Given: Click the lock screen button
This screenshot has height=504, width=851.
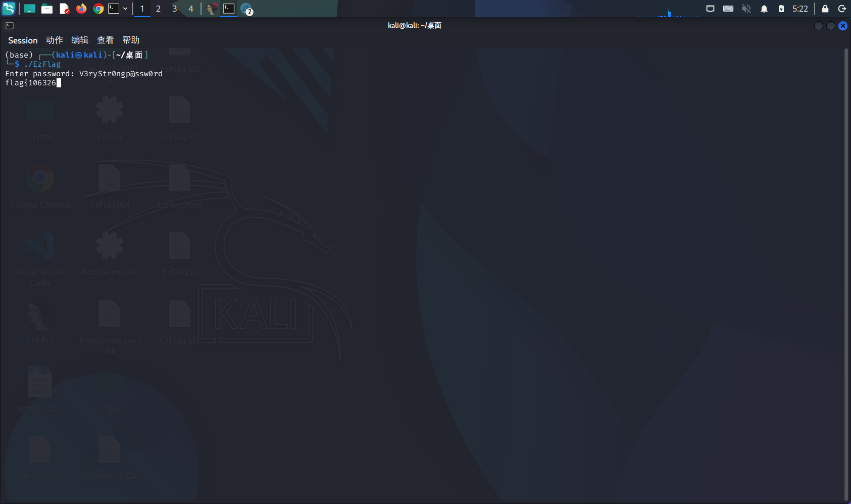Looking at the screenshot, I should [825, 9].
